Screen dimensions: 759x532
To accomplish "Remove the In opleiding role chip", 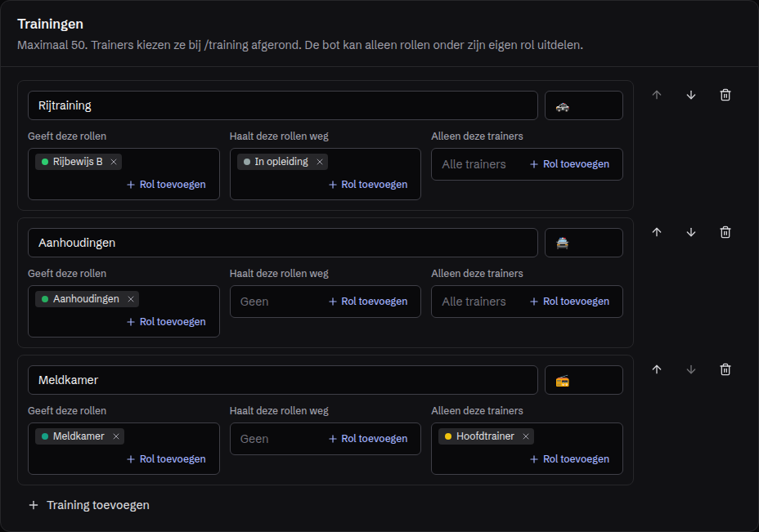I will 320,162.
